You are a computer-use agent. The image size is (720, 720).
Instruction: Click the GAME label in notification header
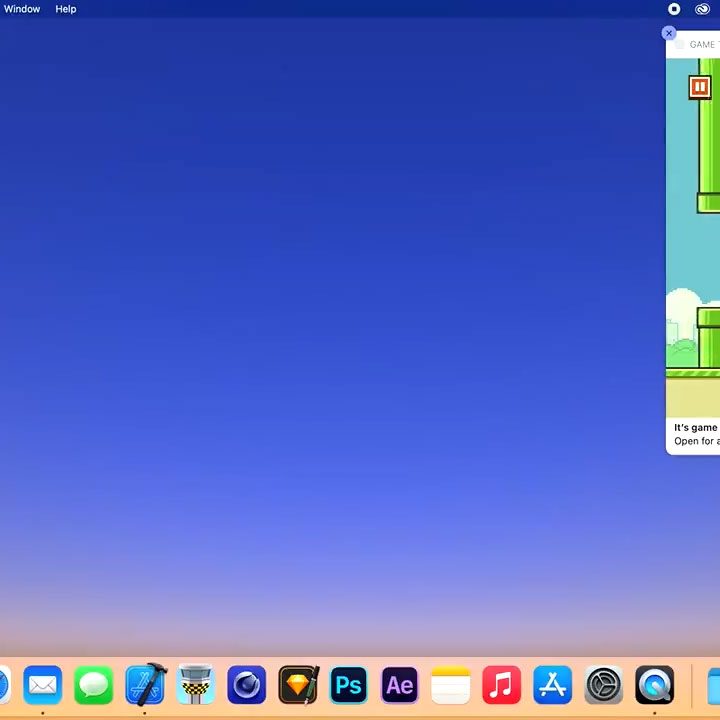pos(702,45)
